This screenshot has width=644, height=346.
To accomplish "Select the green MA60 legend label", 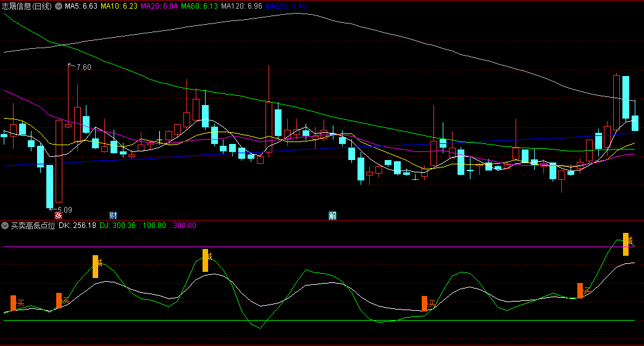I will 199,6.
